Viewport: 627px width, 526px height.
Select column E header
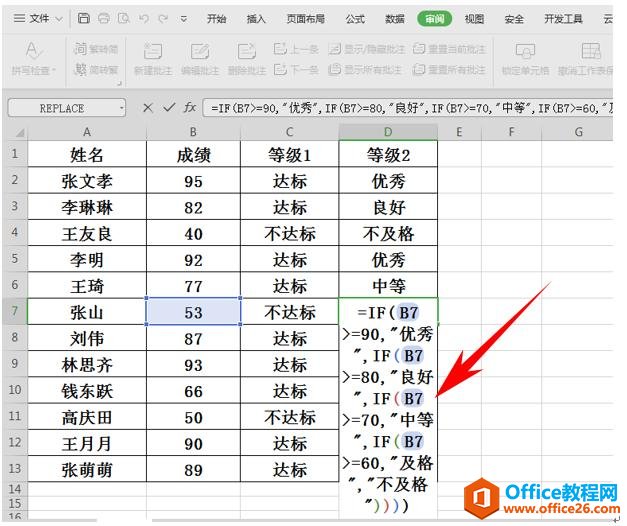click(459, 132)
